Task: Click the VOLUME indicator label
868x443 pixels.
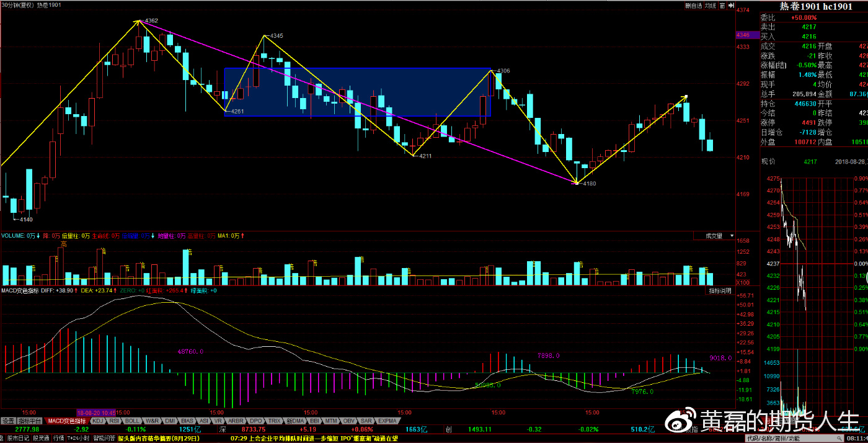Action: coord(12,236)
